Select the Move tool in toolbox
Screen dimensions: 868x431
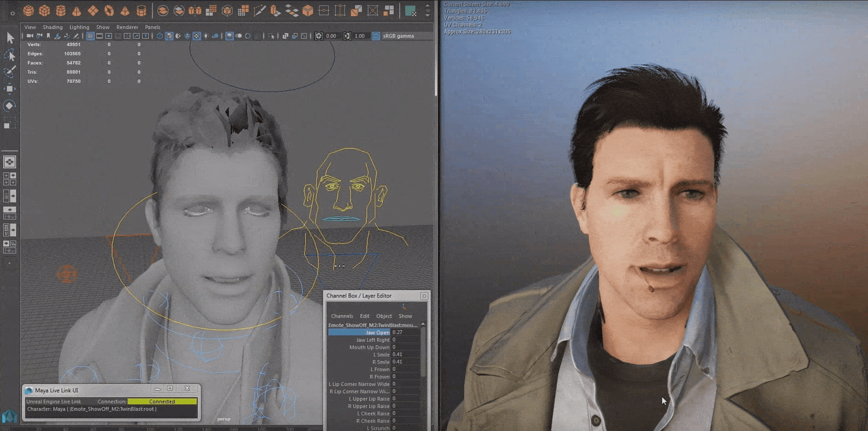tap(10, 88)
